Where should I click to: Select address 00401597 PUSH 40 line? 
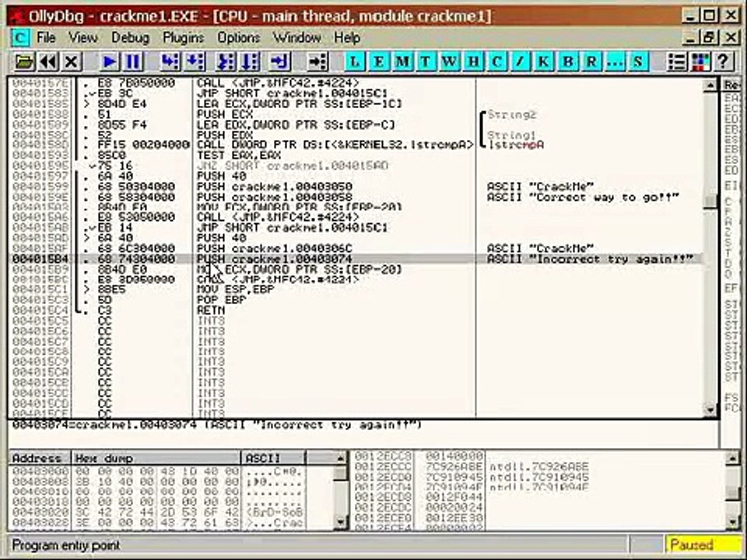click(355, 177)
